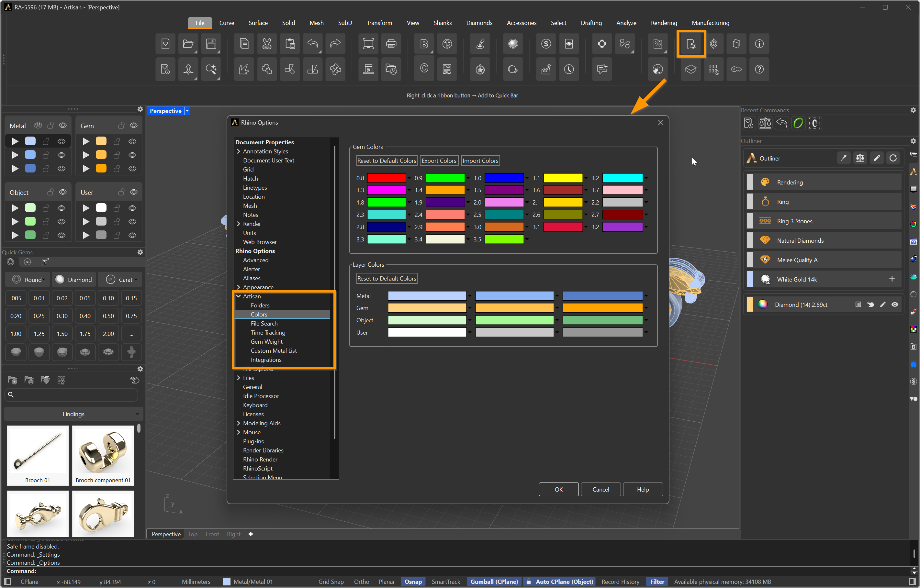Click the Quick Gems panel gear icon

[x=140, y=252]
